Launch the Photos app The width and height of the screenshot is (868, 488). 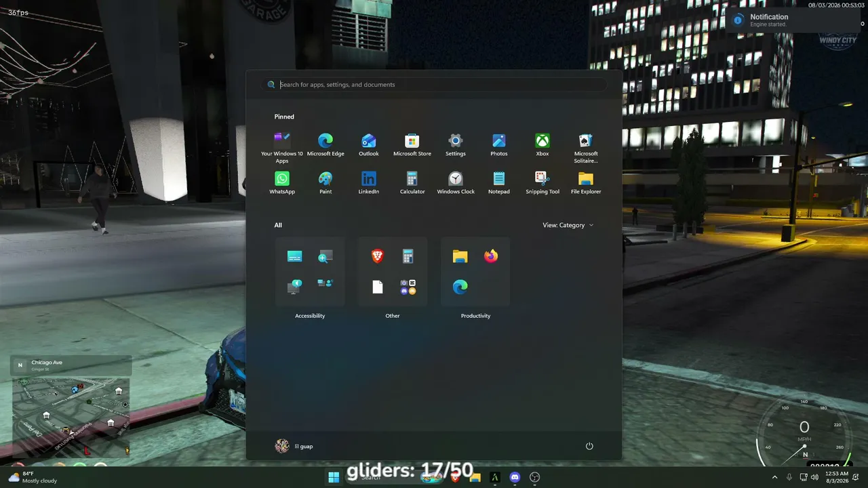point(499,146)
